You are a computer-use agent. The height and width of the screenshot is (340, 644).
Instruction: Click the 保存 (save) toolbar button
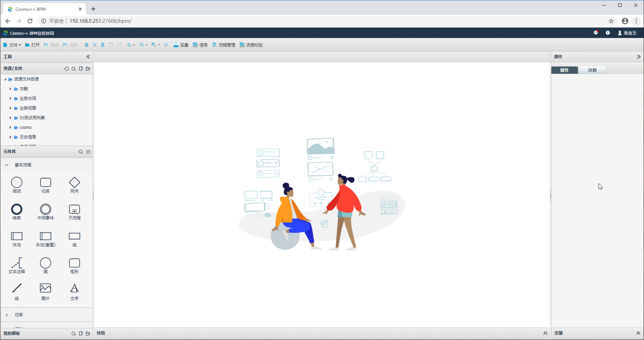[51, 45]
